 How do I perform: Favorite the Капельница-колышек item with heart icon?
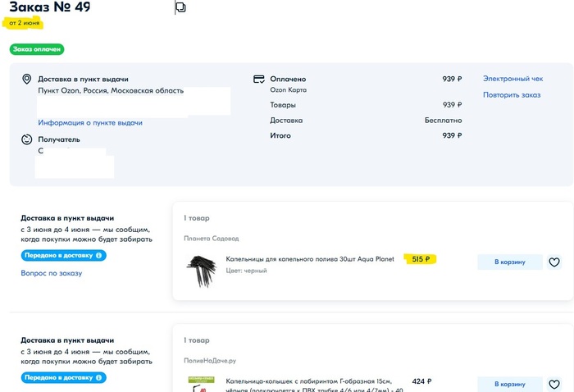pos(554,384)
